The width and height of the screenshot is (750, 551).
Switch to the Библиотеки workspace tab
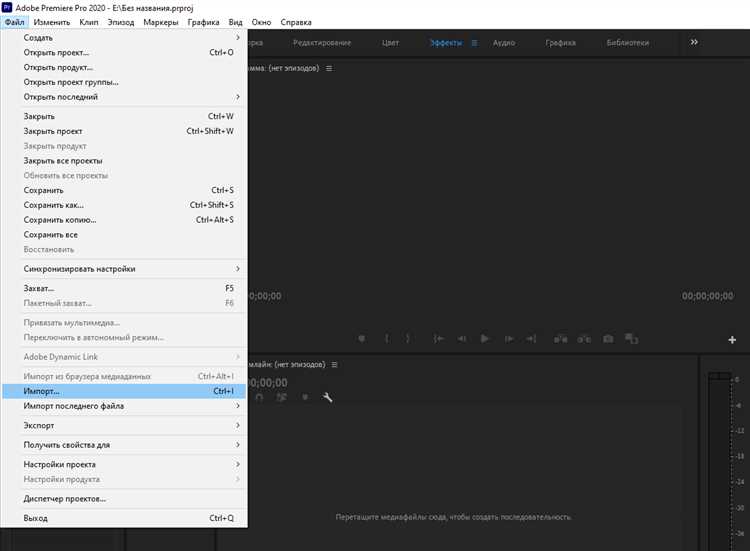tap(627, 43)
